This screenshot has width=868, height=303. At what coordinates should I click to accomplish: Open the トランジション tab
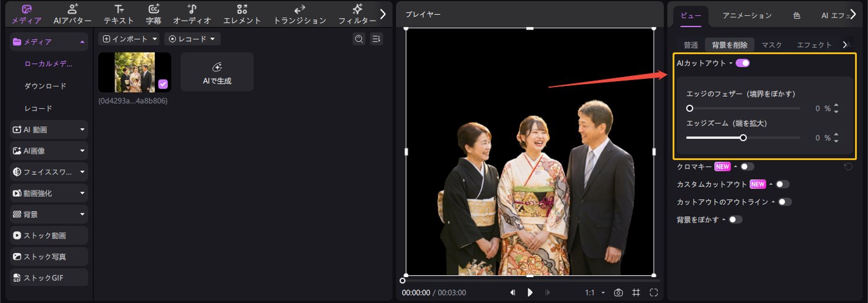pos(300,14)
